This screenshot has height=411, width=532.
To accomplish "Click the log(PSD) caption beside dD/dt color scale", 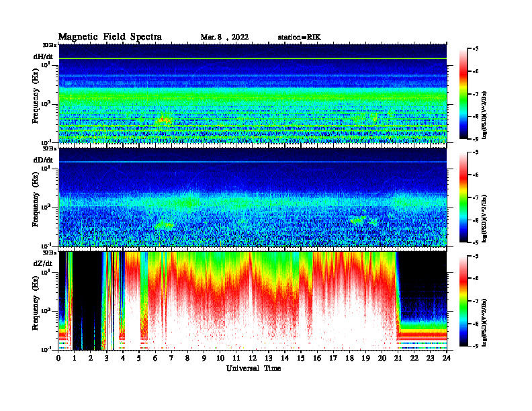I will (484, 218).
